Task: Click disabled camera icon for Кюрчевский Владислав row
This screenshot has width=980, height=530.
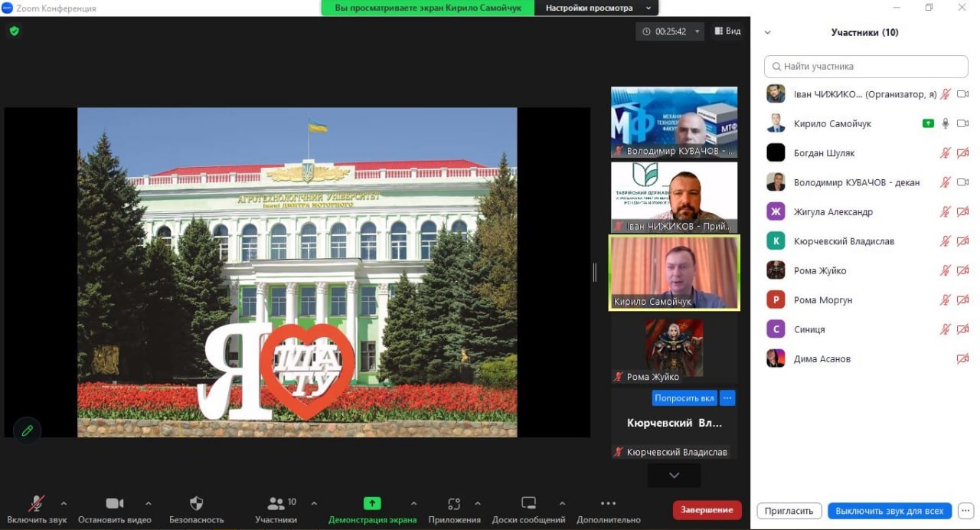Action: click(x=963, y=241)
